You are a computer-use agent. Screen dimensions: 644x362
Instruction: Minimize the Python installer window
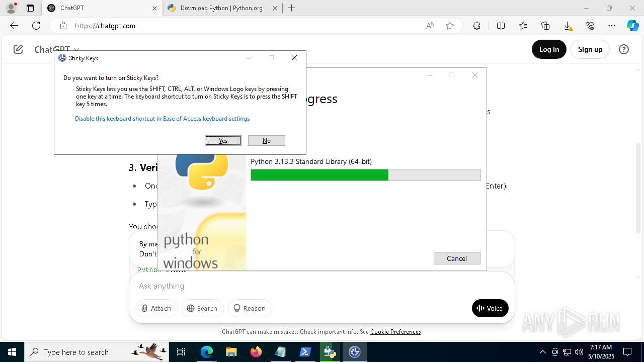click(429, 75)
